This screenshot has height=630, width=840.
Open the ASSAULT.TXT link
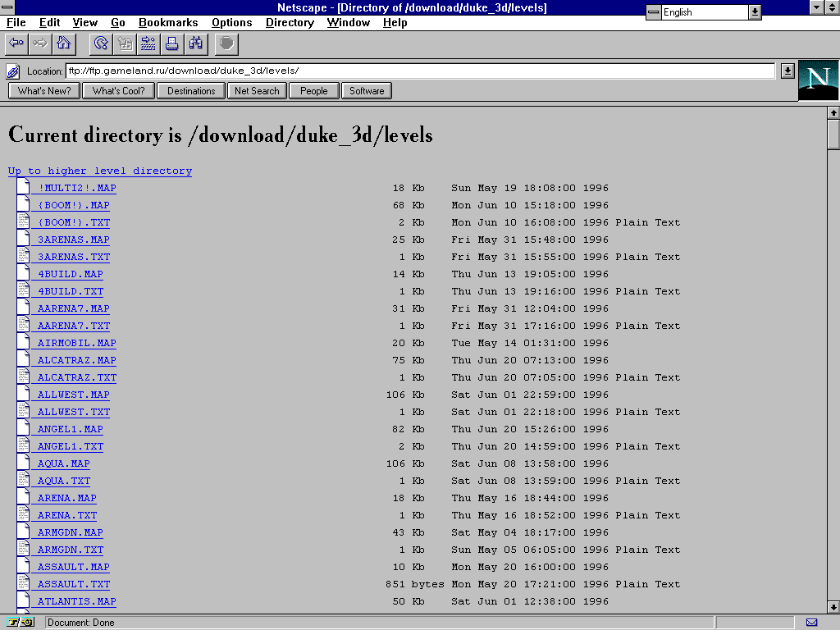tap(73, 584)
